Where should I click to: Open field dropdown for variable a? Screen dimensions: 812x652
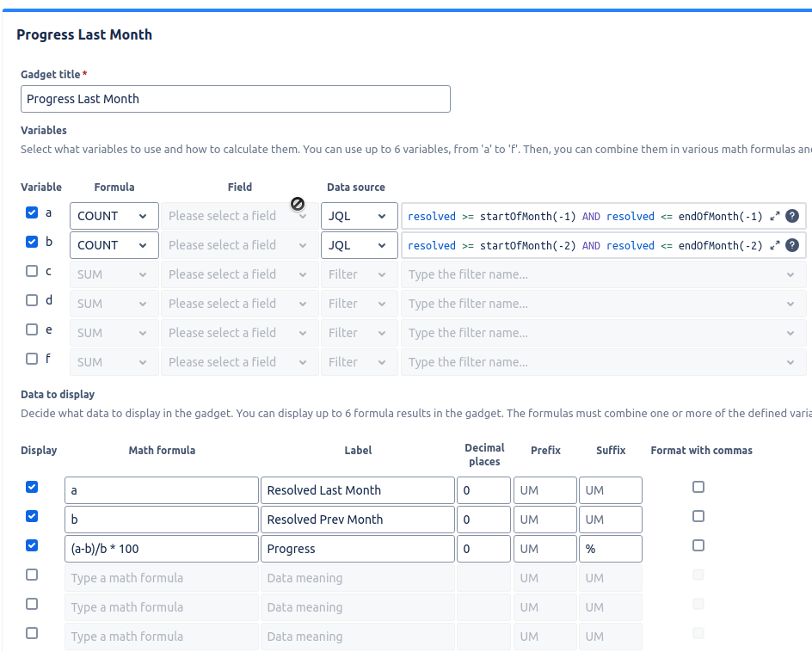(x=240, y=216)
